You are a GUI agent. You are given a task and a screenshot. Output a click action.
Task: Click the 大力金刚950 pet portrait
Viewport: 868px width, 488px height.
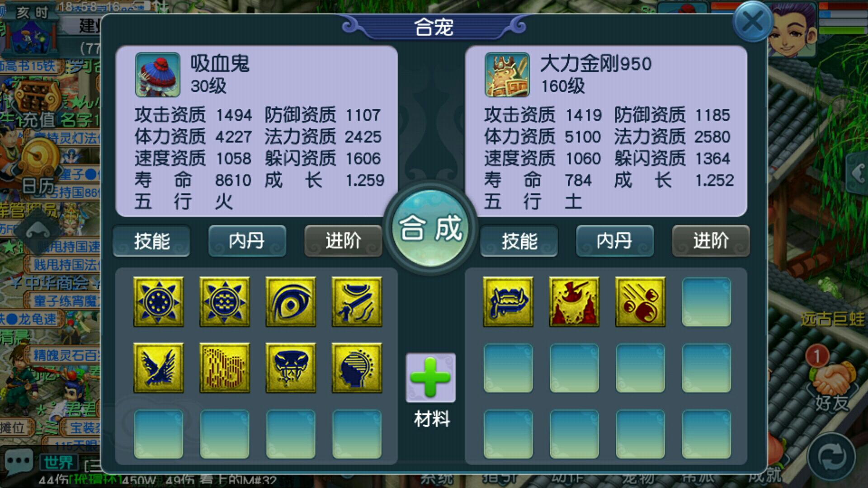507,75
